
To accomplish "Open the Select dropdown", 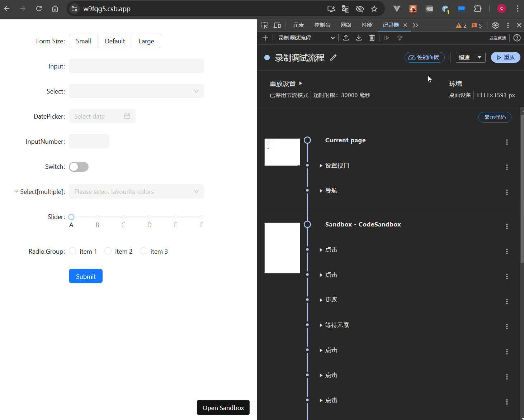I will tap(136, 91).
